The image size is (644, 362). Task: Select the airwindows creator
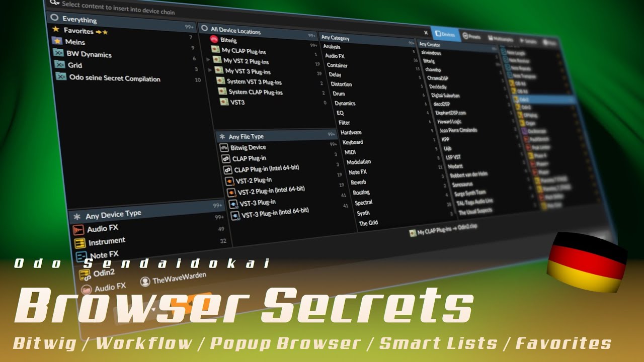(x=431, y=52)
